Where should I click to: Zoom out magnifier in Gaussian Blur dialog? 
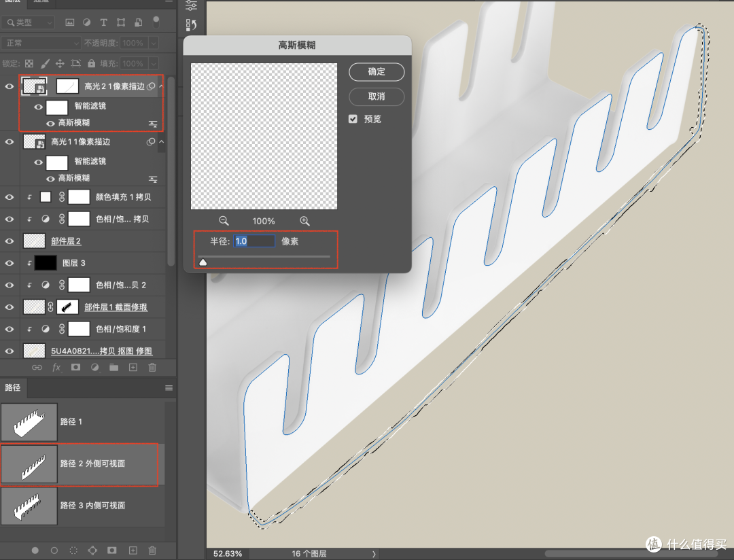(224, 221)
